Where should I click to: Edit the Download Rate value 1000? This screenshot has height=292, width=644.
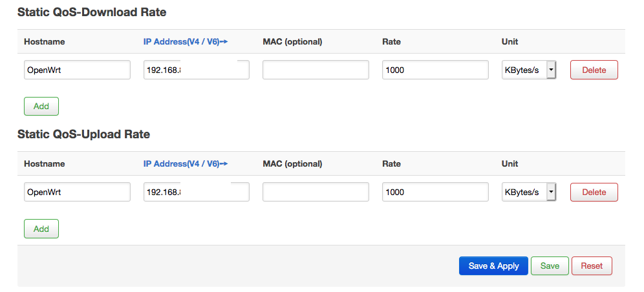coord(435,70)
